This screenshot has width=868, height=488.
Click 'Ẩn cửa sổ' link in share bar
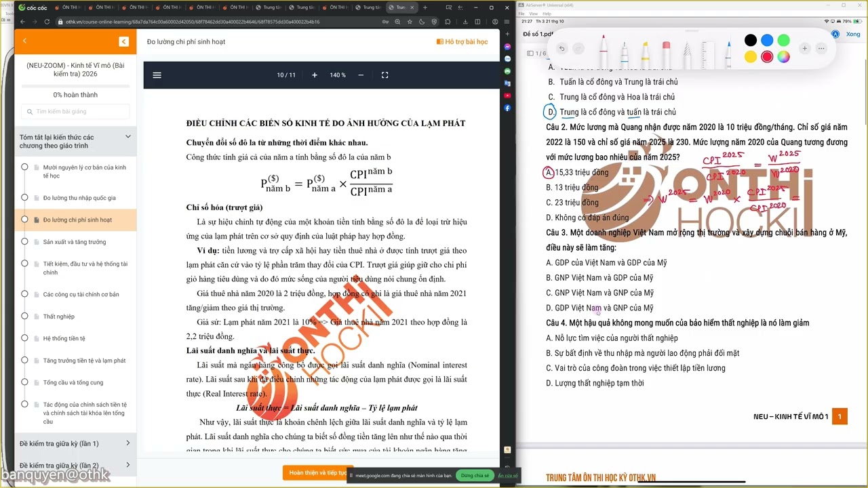(x=507, y=476)
